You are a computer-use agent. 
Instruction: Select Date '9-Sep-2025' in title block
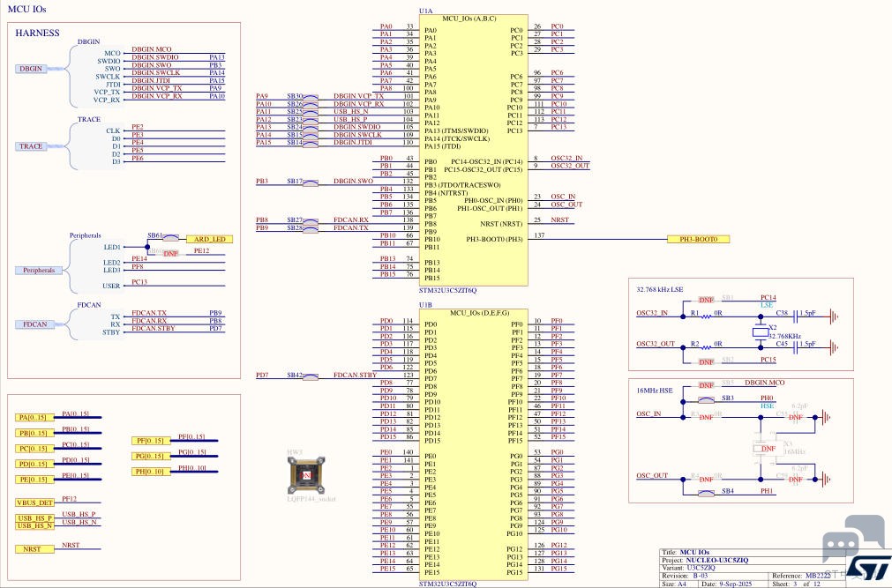(734, 584)
